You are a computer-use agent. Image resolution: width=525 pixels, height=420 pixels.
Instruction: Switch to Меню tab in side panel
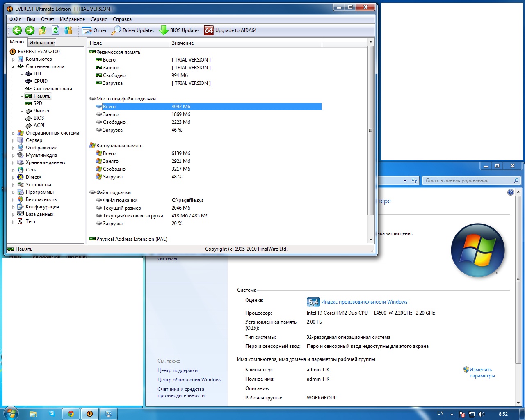(x=17, y=42)
